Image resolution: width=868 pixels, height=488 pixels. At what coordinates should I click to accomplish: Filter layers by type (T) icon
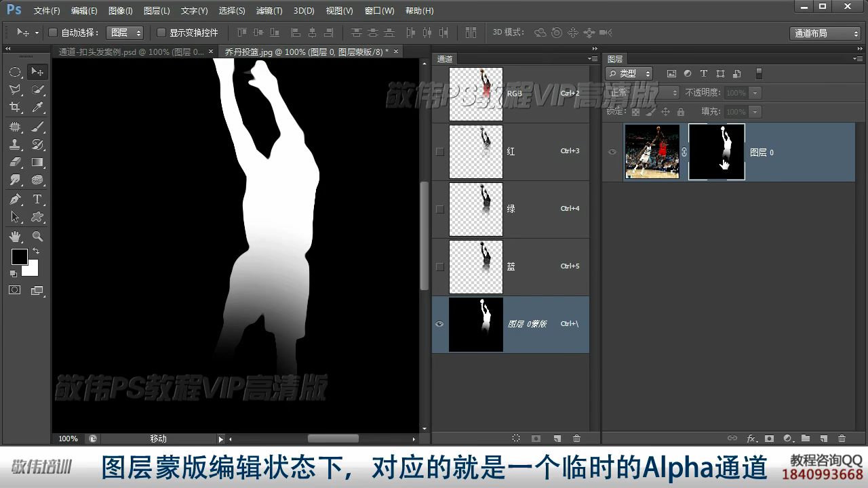tap(704, 73)
